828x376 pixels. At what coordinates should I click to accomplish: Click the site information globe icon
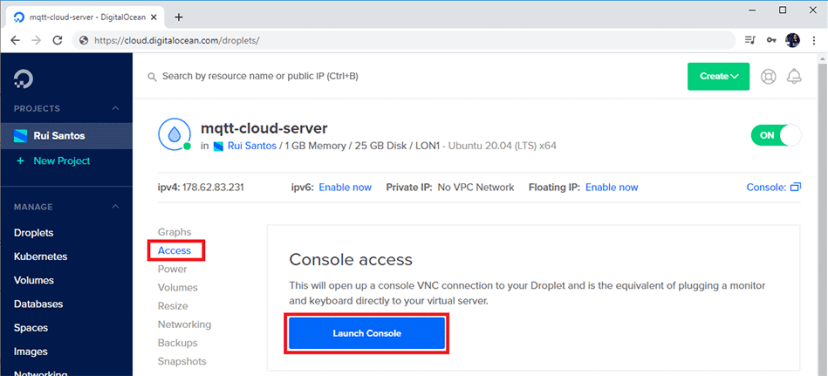click(x=83, y=41)
